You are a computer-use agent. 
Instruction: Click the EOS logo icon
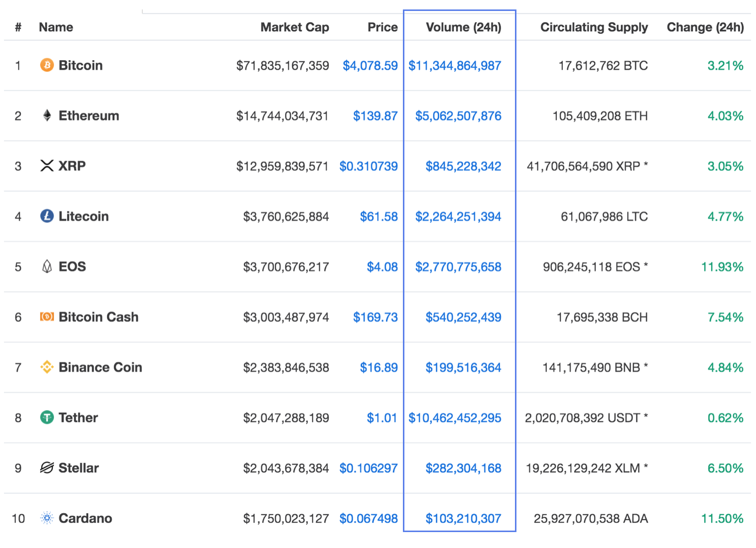click(47, 266)
